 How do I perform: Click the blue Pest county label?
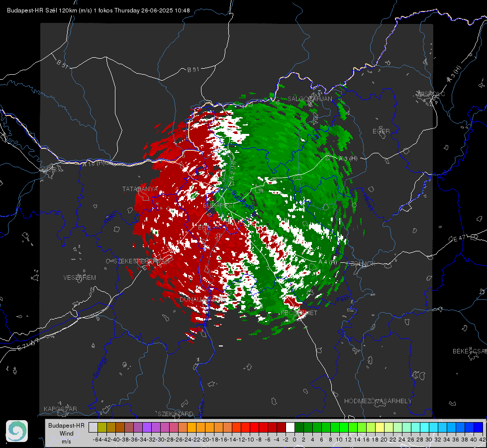pyautogui.click(x=342, y=299)
